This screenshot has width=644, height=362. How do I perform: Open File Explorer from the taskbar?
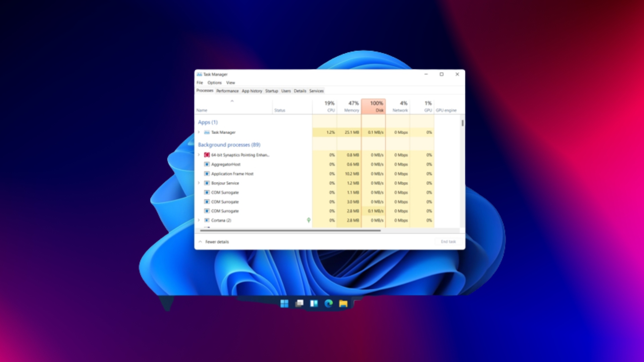(343, 304)
